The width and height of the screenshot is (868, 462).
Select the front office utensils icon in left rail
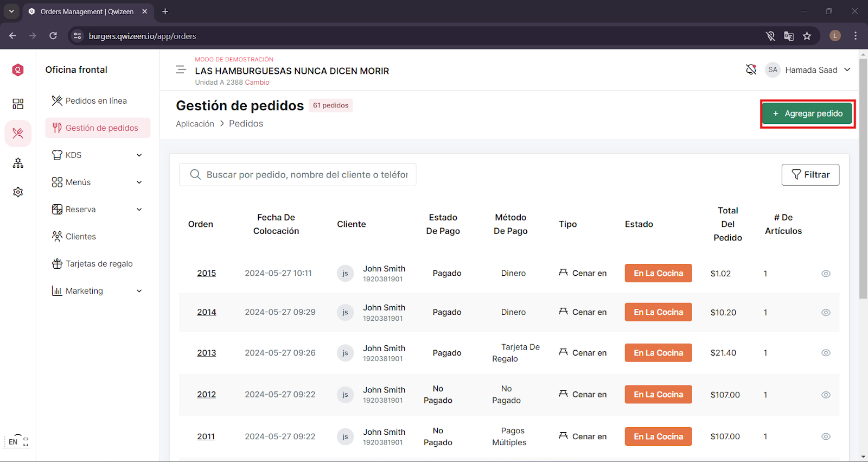click(18, 133)
